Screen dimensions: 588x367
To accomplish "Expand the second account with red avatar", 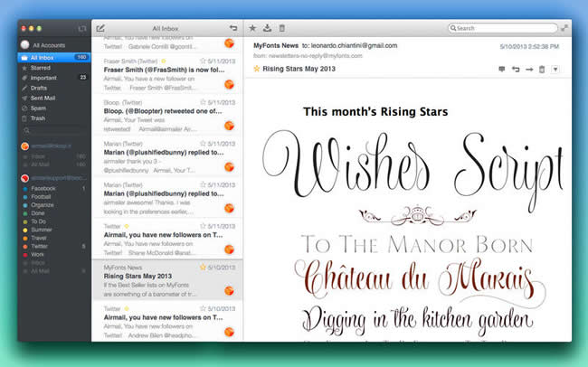I will 25,178.
